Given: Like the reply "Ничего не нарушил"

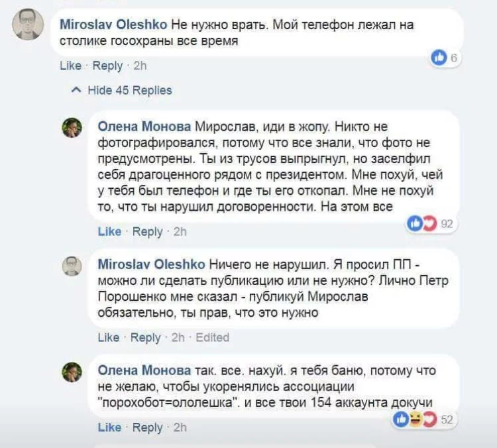Looking at the screenshot, I should click(x=109, y=337).
